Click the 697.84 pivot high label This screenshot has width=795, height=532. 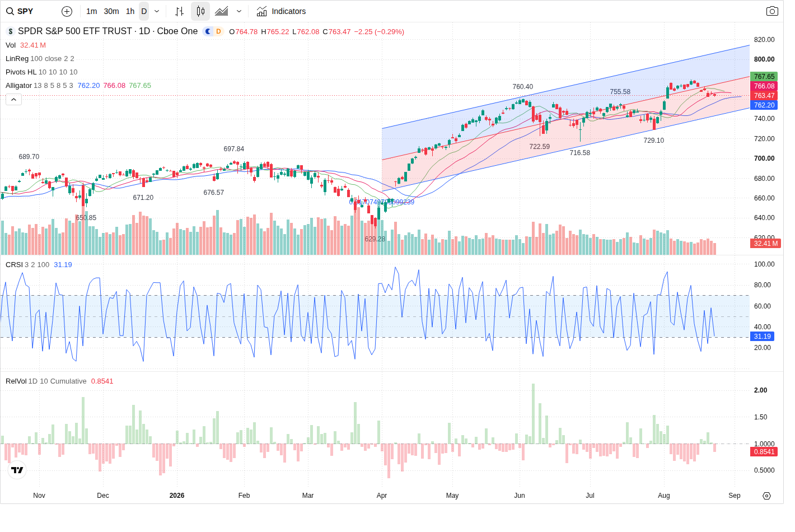point(234,149)
